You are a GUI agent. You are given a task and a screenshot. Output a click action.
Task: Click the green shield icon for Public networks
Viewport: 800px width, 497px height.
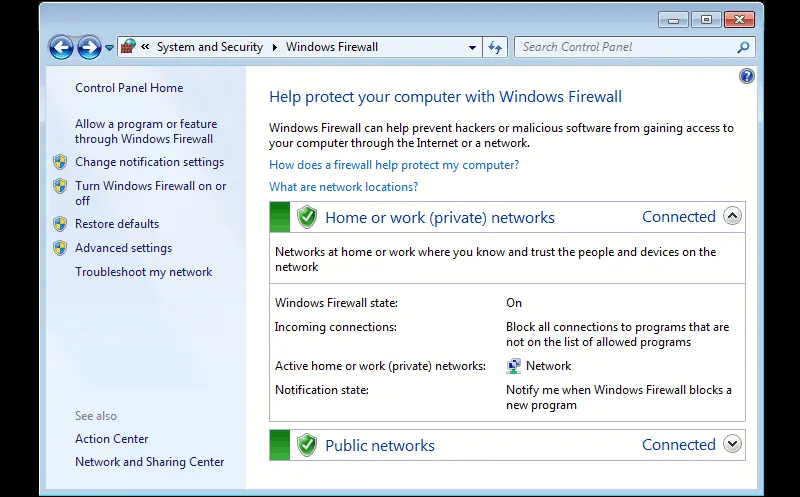(307, 445)
